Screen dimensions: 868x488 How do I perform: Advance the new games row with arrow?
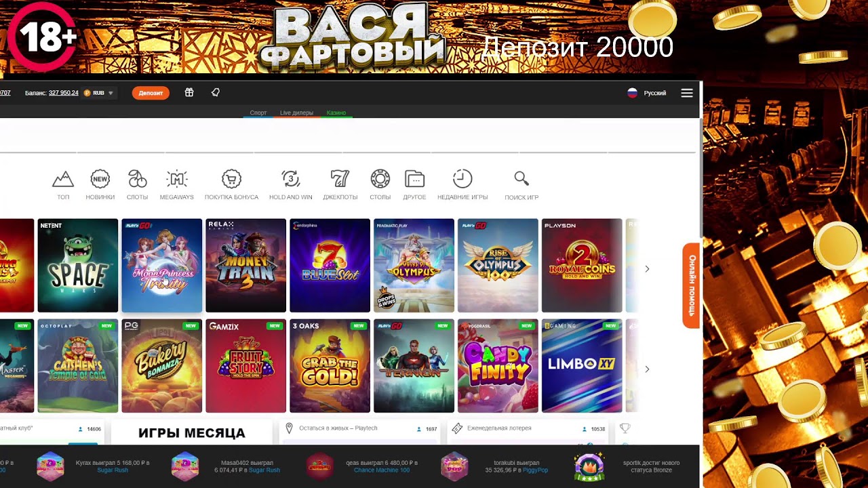[647, 369]
